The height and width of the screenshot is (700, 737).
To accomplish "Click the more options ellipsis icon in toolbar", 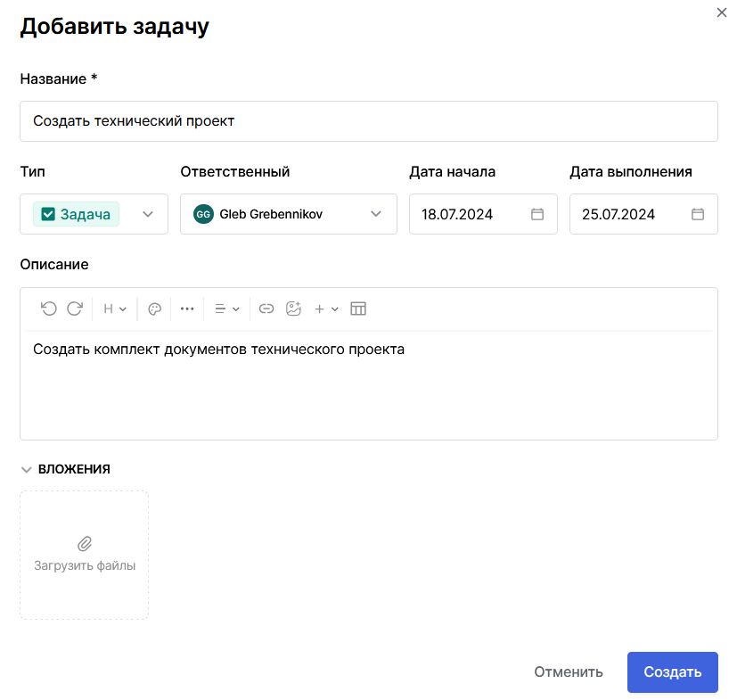I will pyautogui.click(x=187, y=309).
